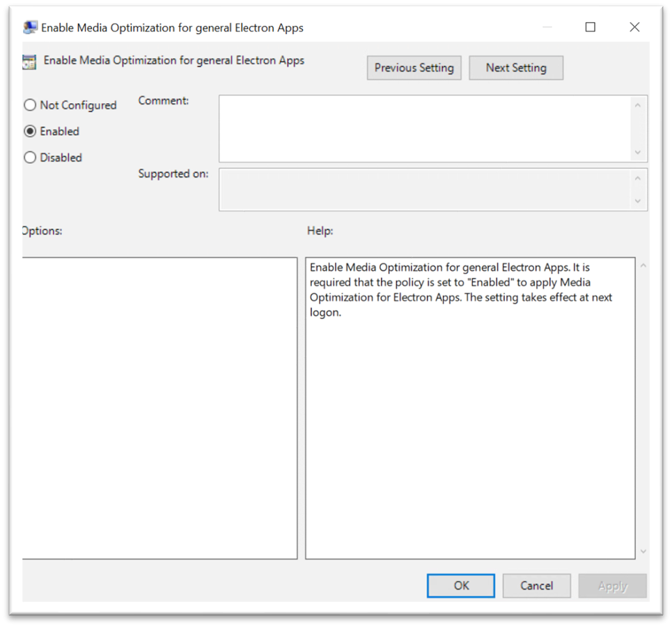Click up arrow in Supported on box

tap(638, 178)
